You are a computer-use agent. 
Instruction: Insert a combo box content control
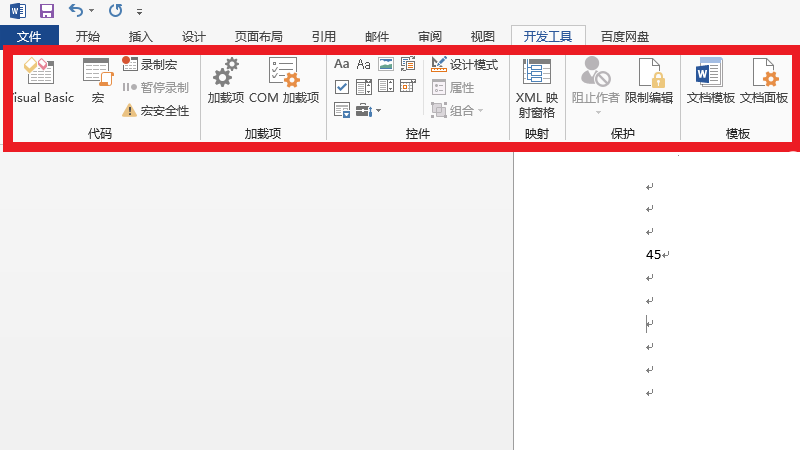pyautogui.click(x=364, y=87)
